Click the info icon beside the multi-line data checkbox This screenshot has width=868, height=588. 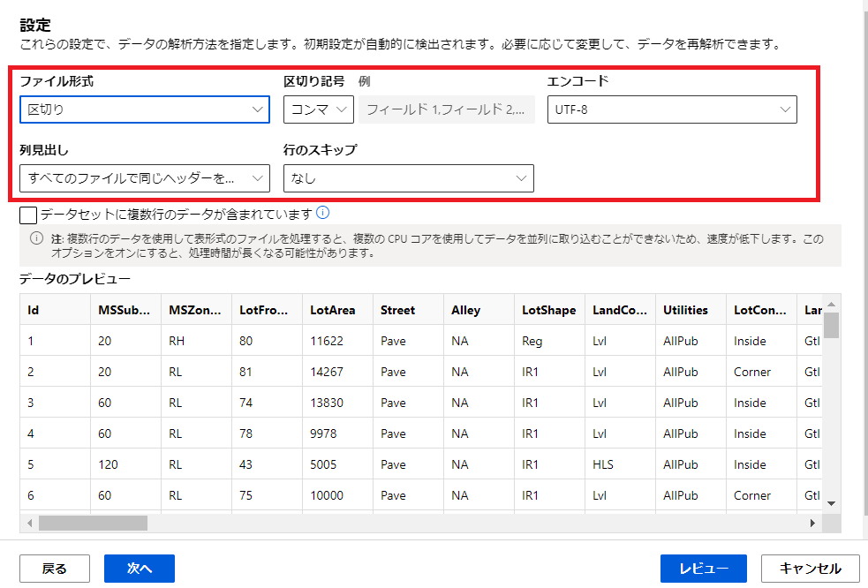322,213
